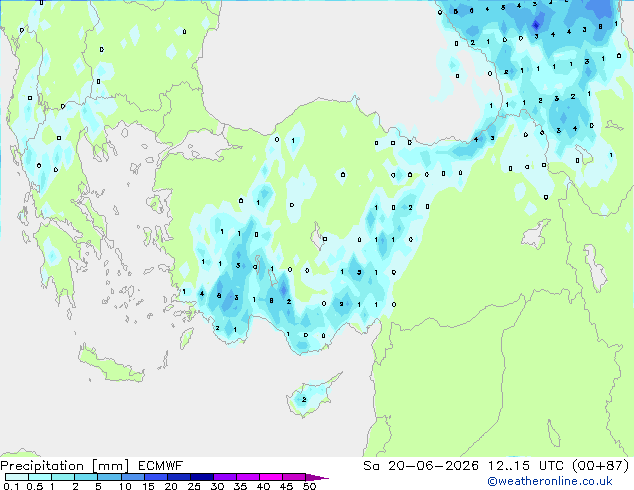The image size is (634, 490).
Task: Click the '50' legend scale label
Action: pyautogui.click(x=310, y=486)
